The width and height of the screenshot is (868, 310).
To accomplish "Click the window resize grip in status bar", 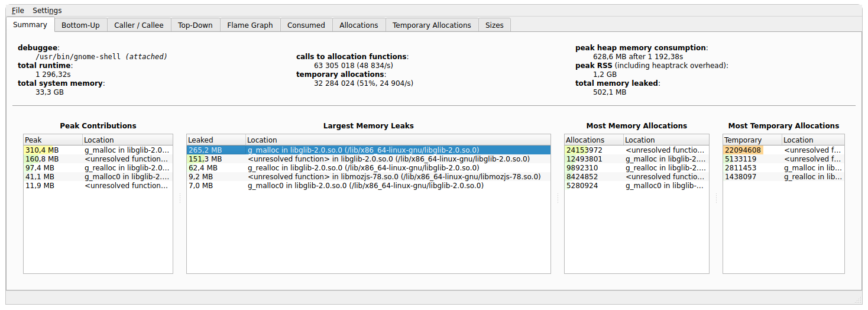I will click(x=859, y=300).
